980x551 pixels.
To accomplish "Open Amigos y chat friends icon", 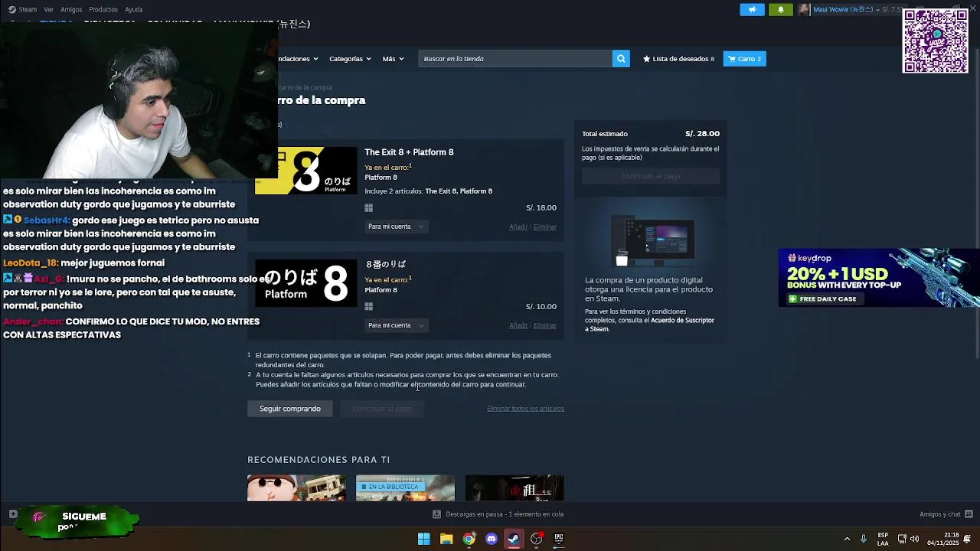I will coord(969,514).
